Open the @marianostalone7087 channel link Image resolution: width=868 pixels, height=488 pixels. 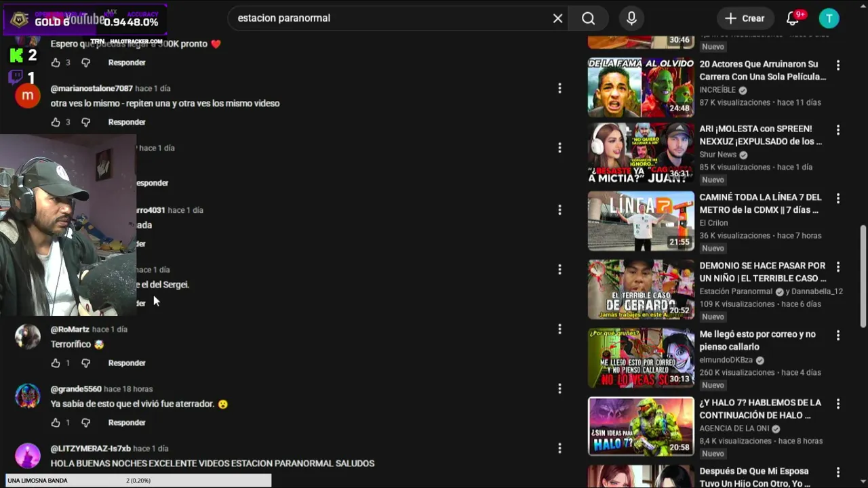pos(92,88)
